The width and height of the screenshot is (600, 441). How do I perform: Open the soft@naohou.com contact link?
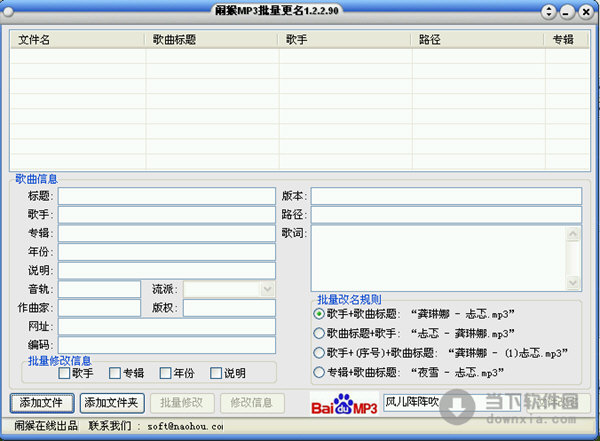(x=185, y=426)
